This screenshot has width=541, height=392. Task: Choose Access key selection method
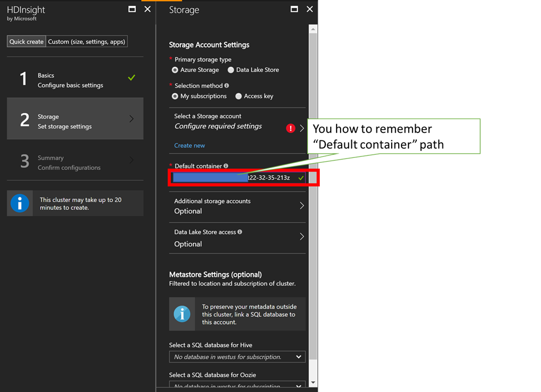coord(239,96)
